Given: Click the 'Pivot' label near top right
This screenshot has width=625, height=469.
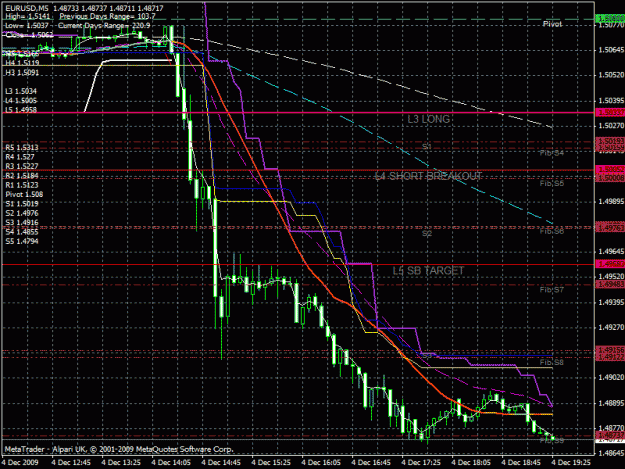Looking at the screenshot, I should (552, 24).
